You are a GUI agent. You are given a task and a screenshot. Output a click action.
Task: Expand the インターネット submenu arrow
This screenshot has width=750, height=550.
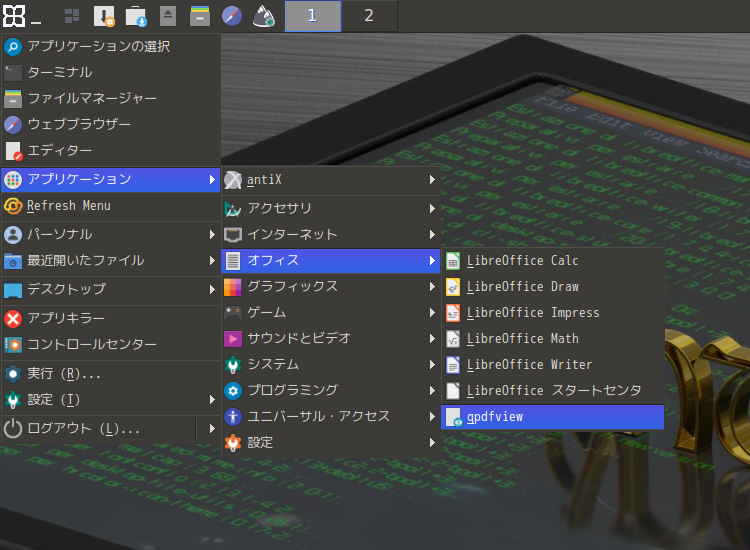[x=432, y=234]
